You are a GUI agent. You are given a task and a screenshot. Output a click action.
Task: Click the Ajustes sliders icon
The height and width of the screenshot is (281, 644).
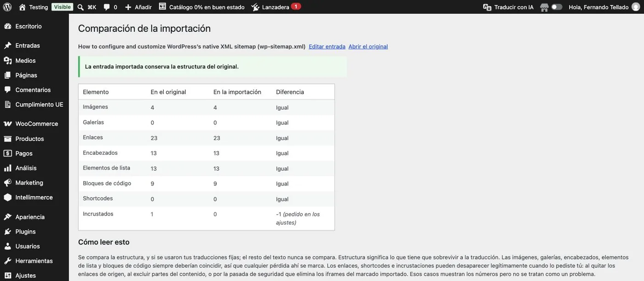coord(7,275)
